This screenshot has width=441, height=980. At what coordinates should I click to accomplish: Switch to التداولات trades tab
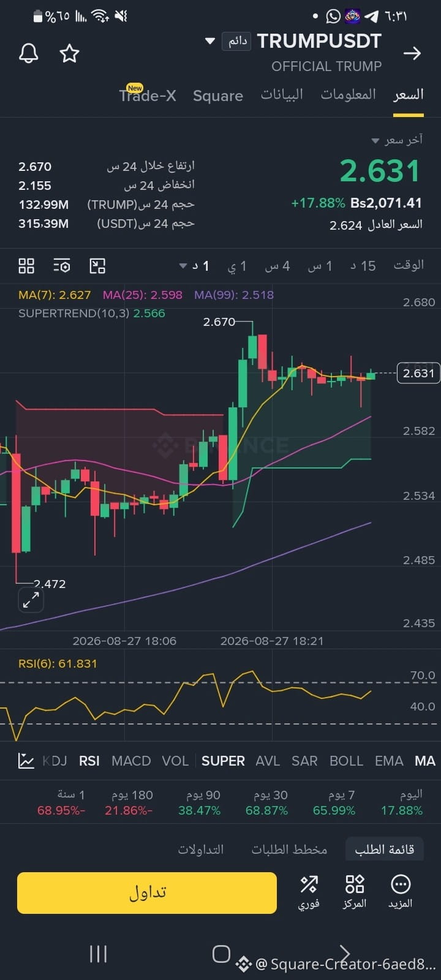[x=201, y=850]
